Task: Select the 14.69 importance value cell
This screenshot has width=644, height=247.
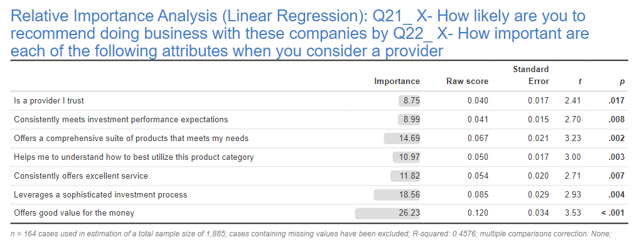Action: tap(402, 139)
